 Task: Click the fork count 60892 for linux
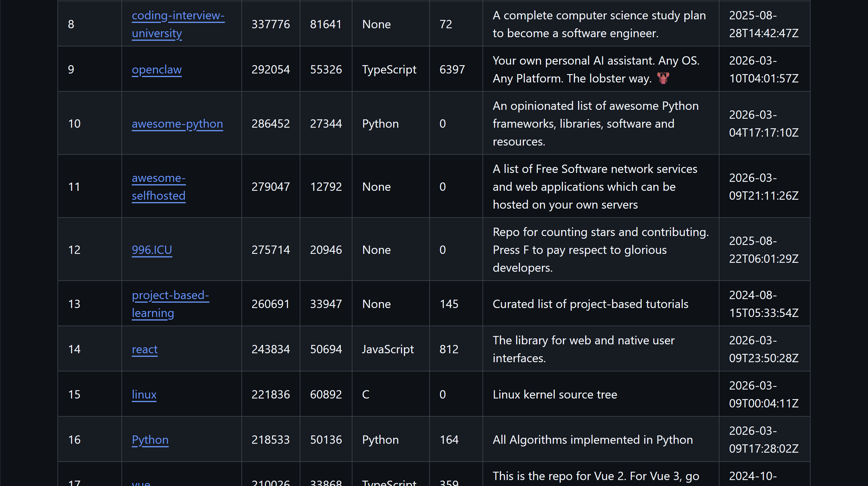[326, 394]
